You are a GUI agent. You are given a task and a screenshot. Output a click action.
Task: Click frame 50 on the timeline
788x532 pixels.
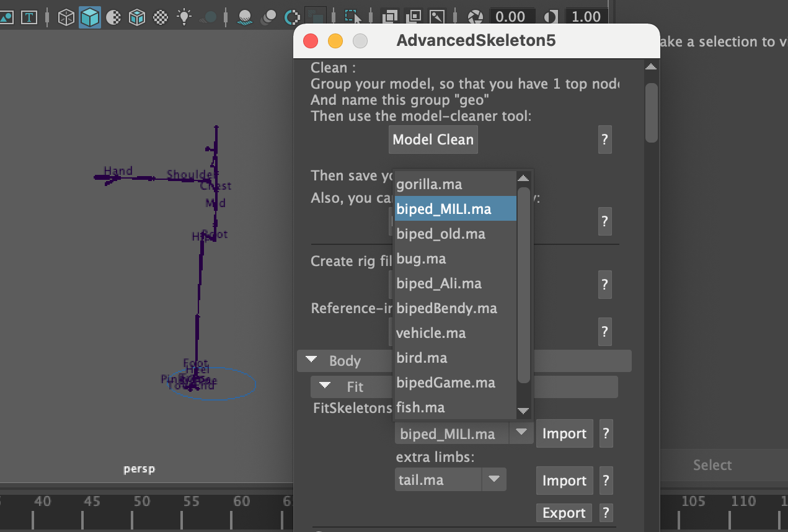142,501
